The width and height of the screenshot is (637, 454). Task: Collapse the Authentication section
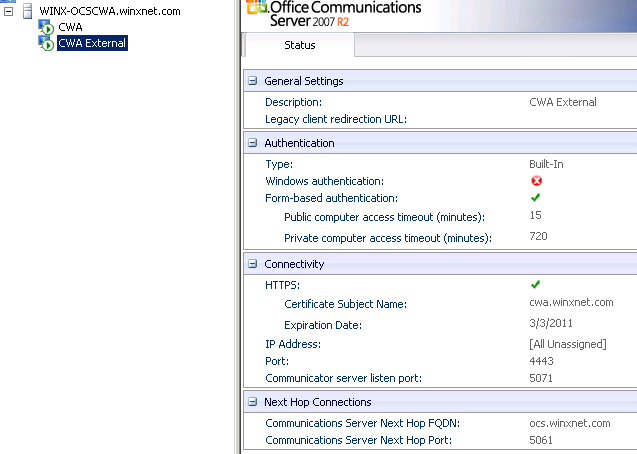tap(253, 143)
